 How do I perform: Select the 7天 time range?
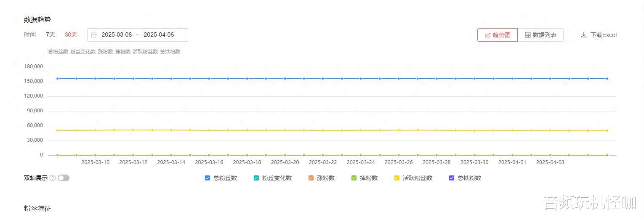(x=51, y=34)
